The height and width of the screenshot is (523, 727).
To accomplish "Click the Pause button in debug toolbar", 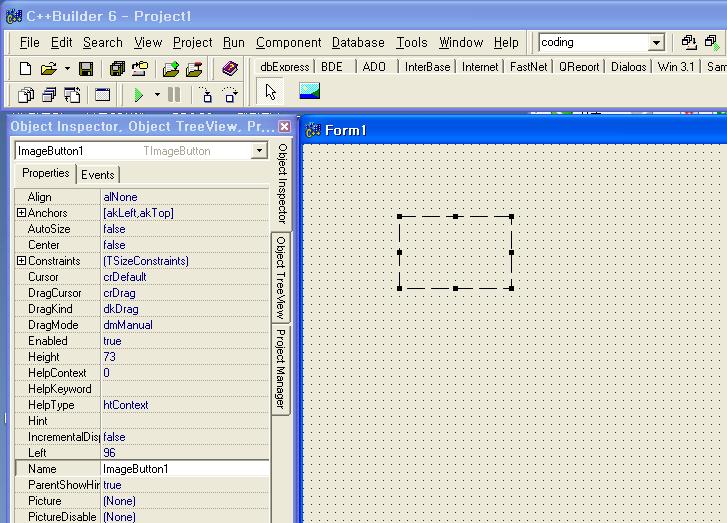I will tap(174, 95).
